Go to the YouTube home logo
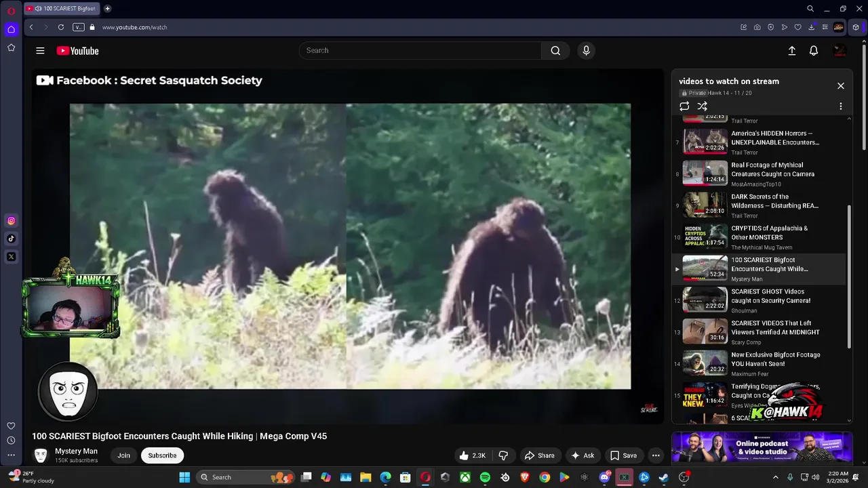 [x=77, y=51]
